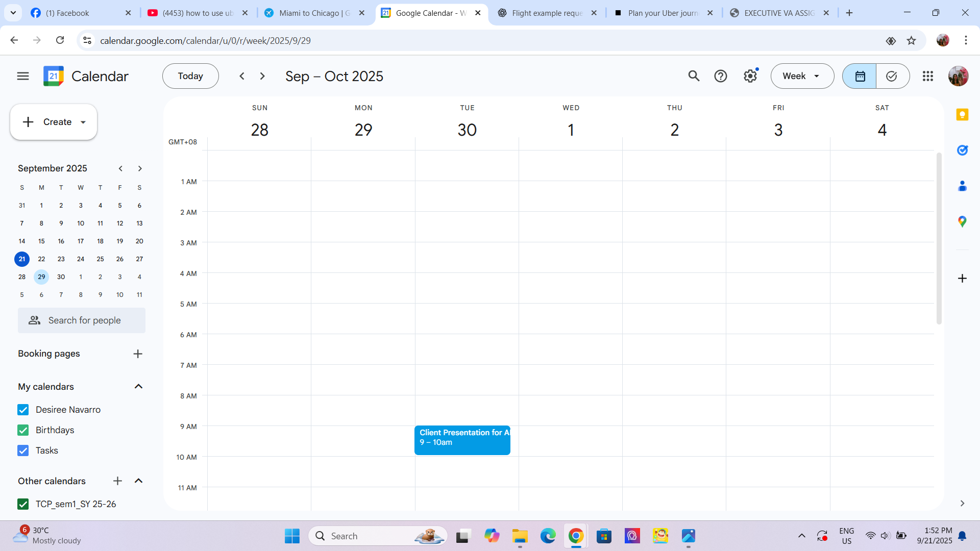
Task: Toggle the TCP_sem1_SY 25-26 calendar checkbox
Action: tap(23, 504)
